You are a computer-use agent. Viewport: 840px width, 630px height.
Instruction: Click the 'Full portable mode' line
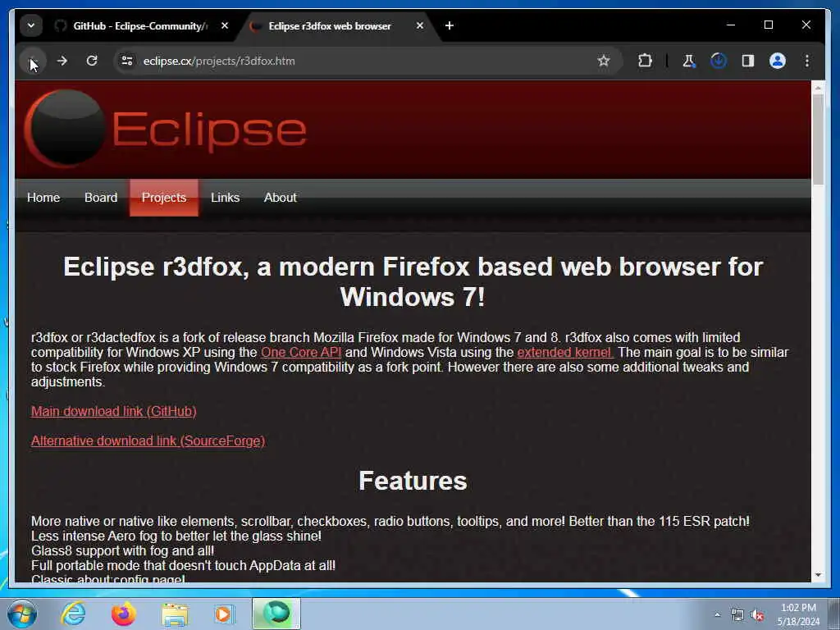(x=183, y=566)
